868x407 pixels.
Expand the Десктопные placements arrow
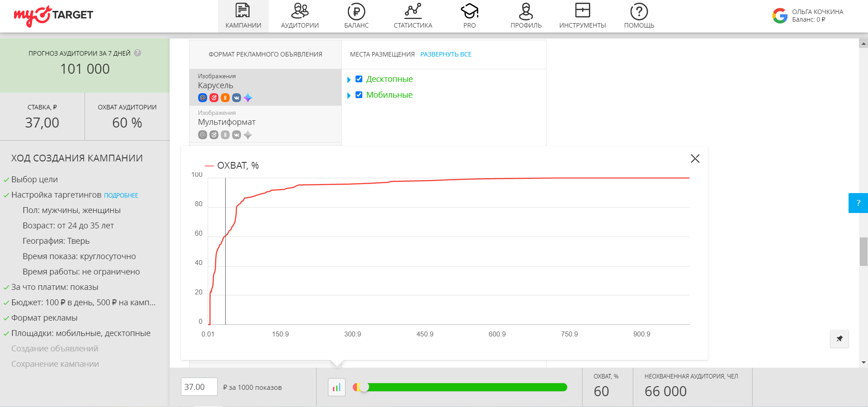pyautogui.click(x=349, y=80)
